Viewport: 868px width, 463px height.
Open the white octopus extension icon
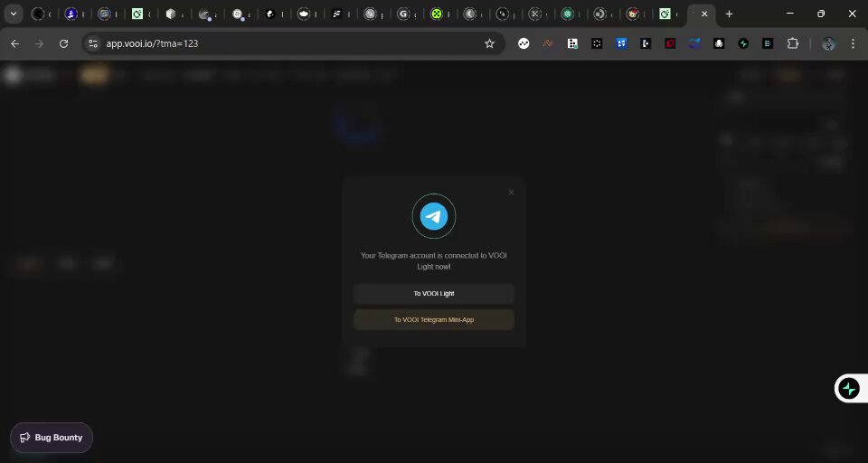pos(719,43)
